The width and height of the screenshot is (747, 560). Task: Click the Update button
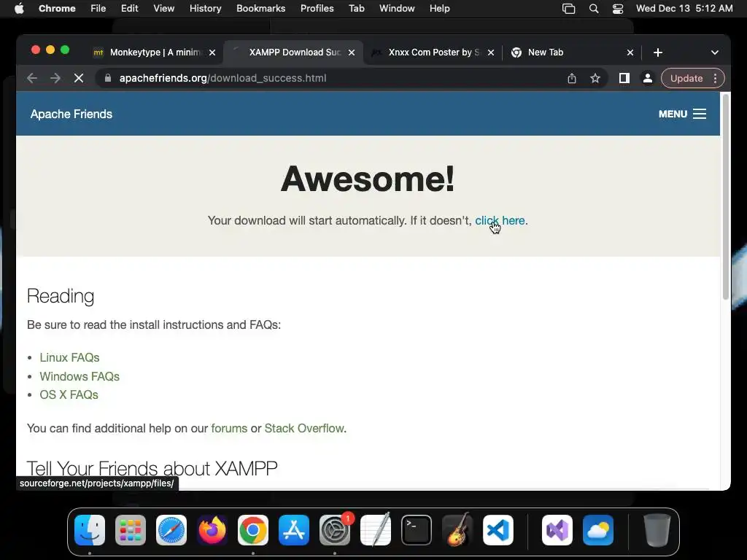pyautogui.click(x=686, y=78)
